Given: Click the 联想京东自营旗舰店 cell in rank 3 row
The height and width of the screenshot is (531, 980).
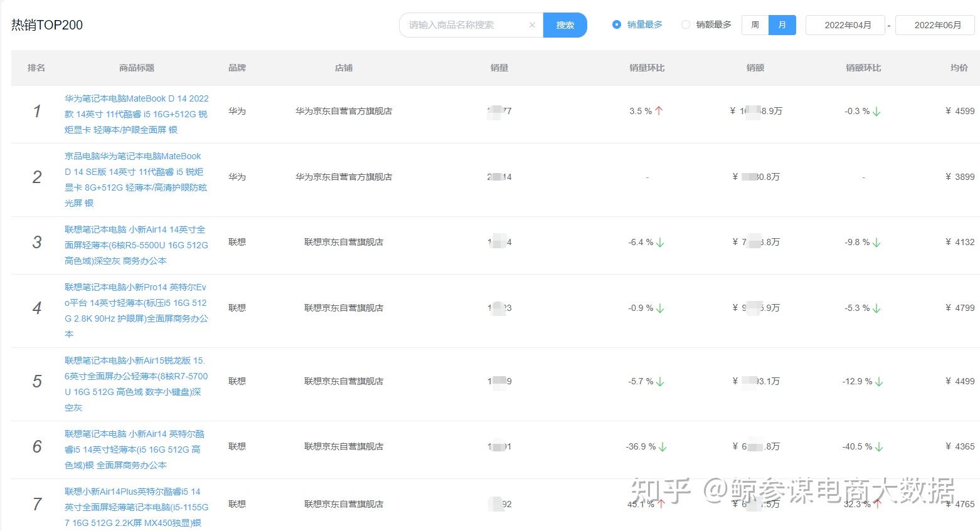Looking at the screenshot, I should (344, 242).
